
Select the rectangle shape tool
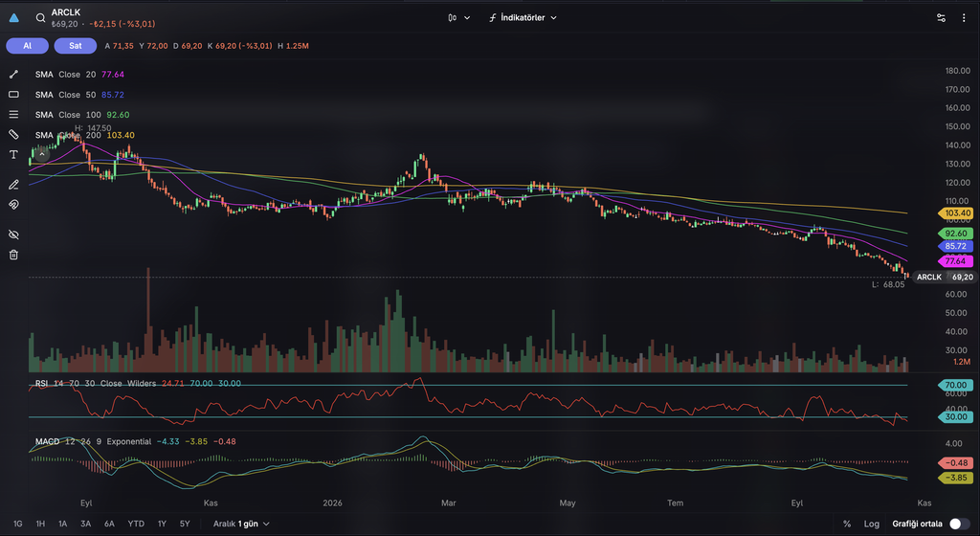tap(13, 95)
